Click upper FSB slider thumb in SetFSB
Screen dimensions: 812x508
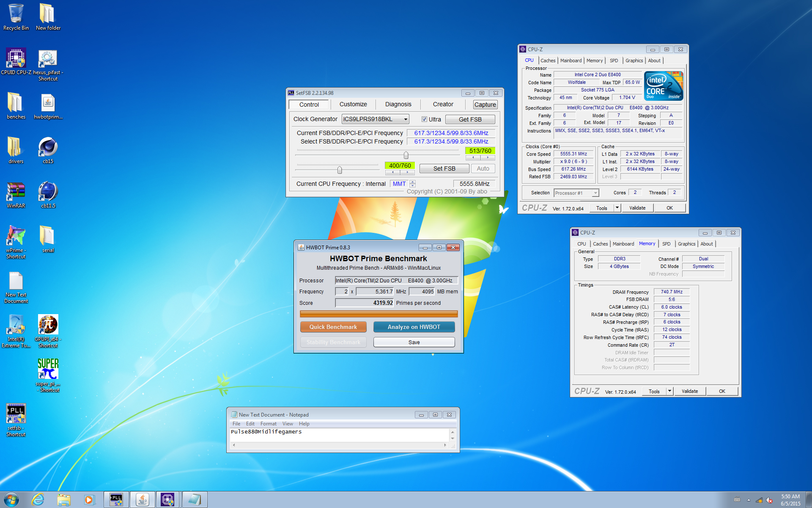click(406, 155)
